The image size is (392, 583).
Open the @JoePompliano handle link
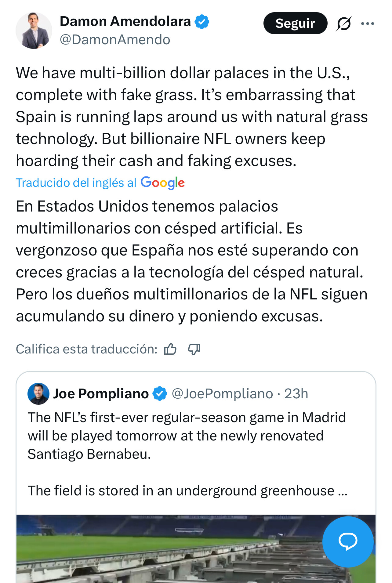(x=222, y=394)
